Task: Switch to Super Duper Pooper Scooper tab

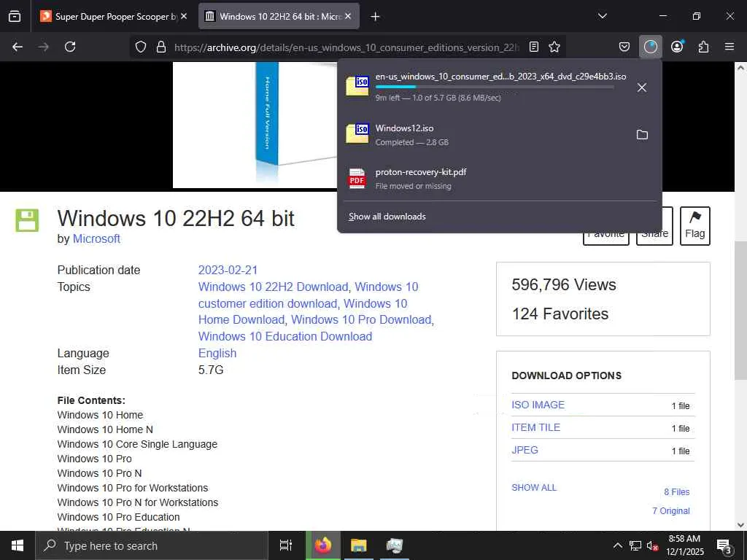Action: (x=113, y=17)
